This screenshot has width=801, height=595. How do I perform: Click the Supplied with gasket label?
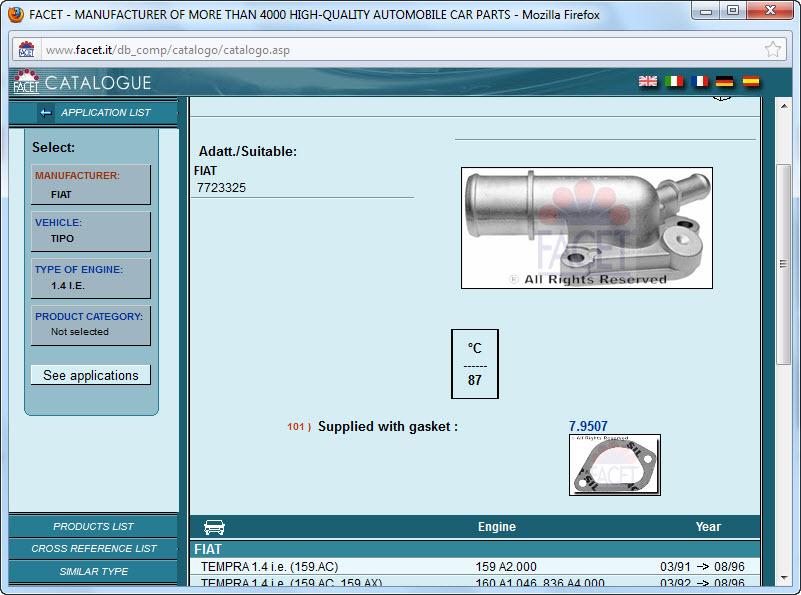388,426
